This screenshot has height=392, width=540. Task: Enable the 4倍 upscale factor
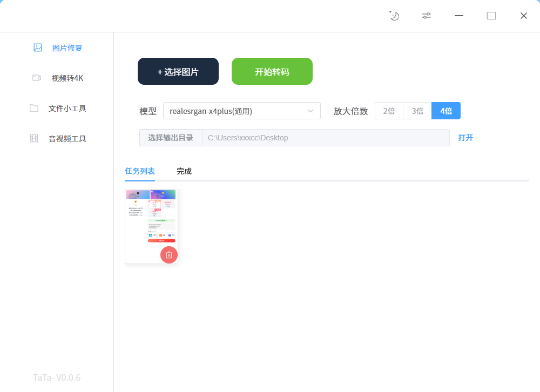[x=446, y=111]
